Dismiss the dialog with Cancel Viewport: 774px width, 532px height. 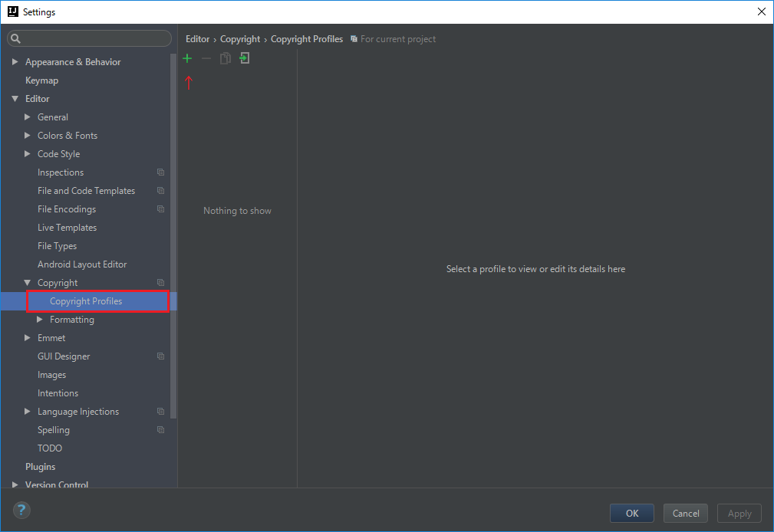(685, 513)
